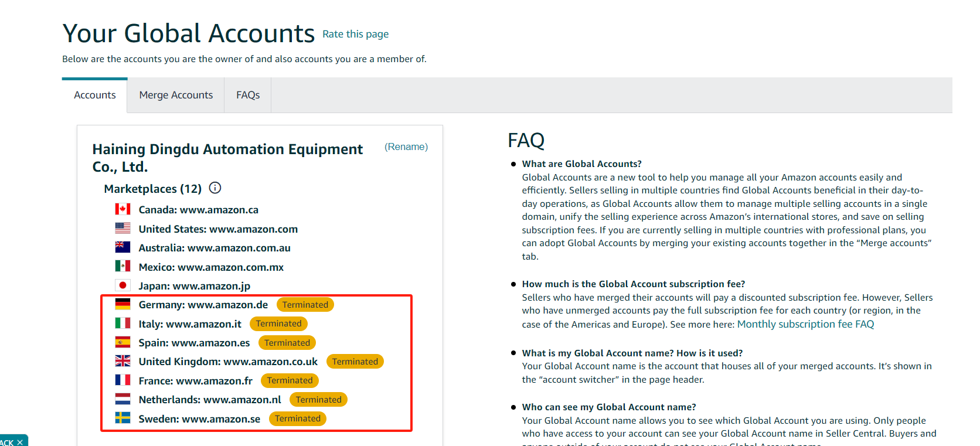Click the Global Account subscription fee question
Screen dimensions: 980x446
[x=634, y=284]
